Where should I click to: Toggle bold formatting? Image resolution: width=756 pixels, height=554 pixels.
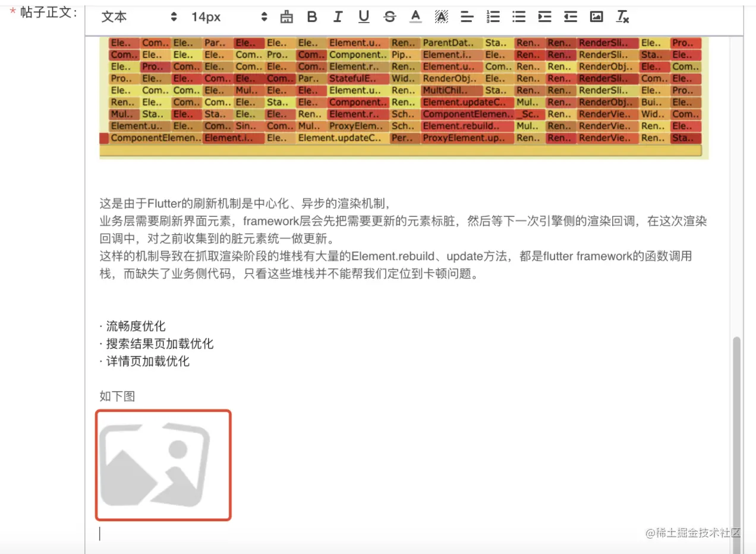(312, 17)
